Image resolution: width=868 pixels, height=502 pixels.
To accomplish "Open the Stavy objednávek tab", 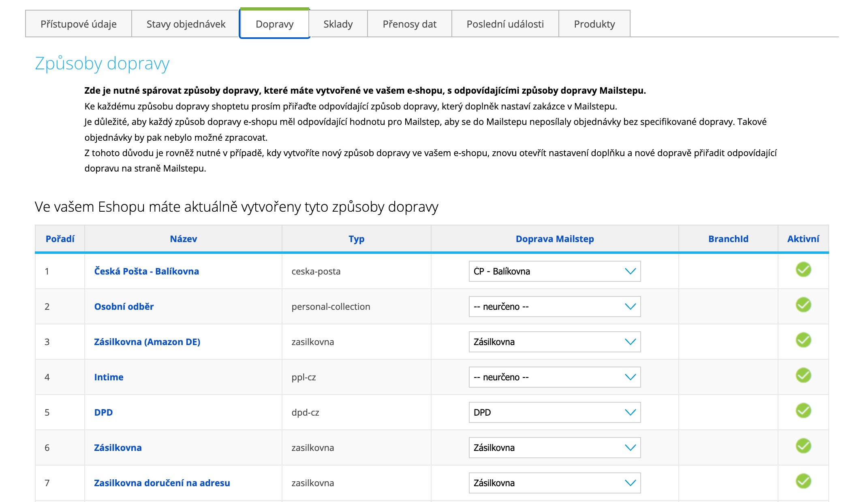I will 186,24.
